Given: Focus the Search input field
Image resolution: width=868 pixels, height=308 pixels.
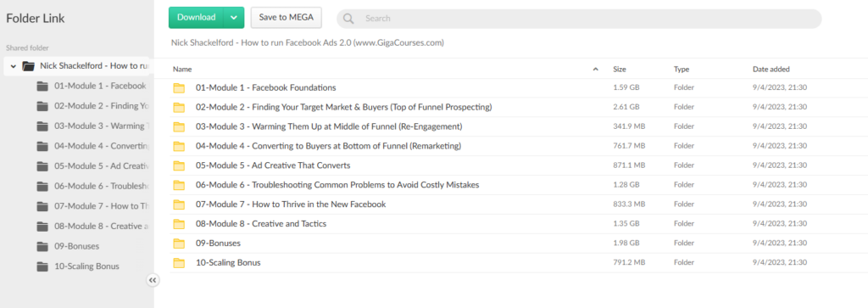Looking at the screenshot, I should 579,19.
